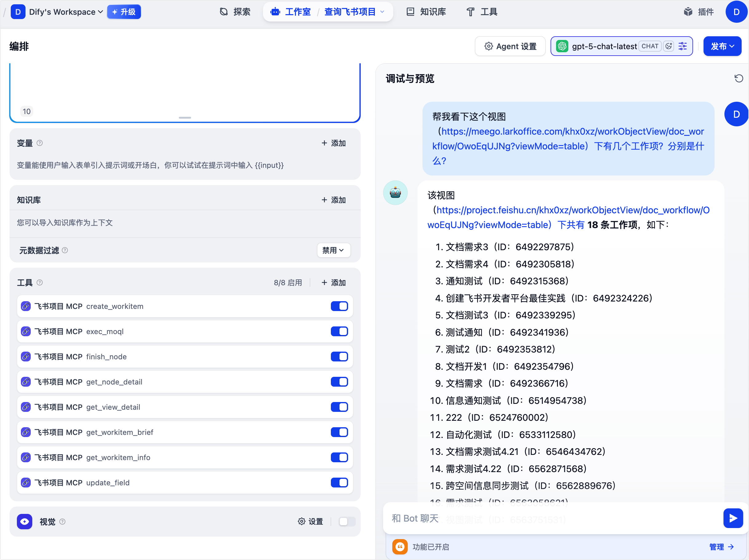This screenshot has height=560, width=749.
Task: Add a knowledge base via 添加 in 知识库
Action: click(x=334, y=200)
